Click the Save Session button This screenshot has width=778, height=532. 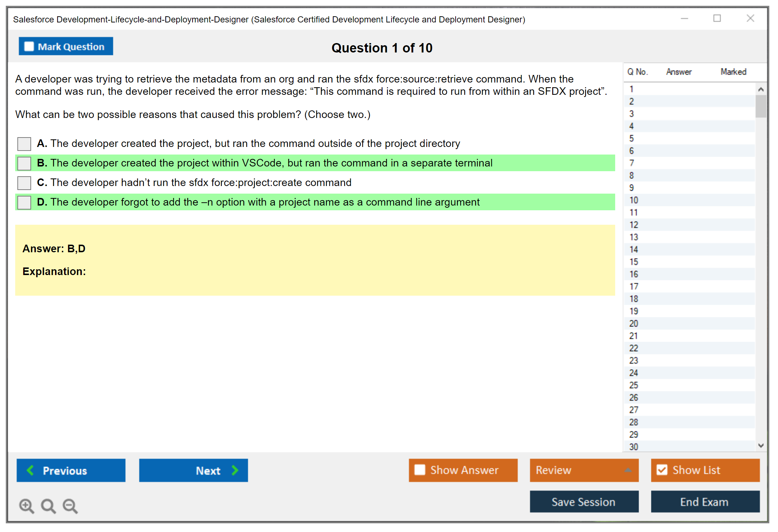[584, 502]
